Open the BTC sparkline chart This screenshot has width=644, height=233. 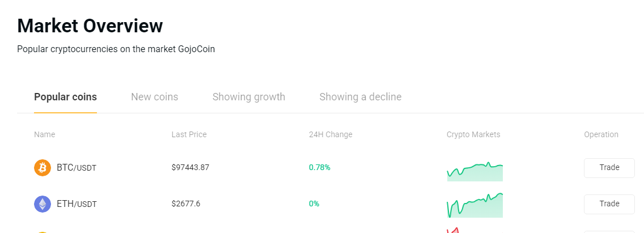coord(474,171)
